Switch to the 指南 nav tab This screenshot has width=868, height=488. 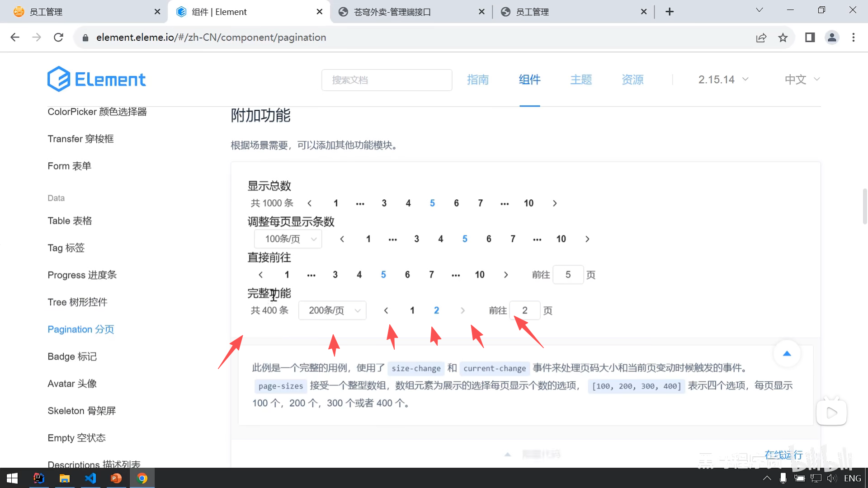[478, 80]
